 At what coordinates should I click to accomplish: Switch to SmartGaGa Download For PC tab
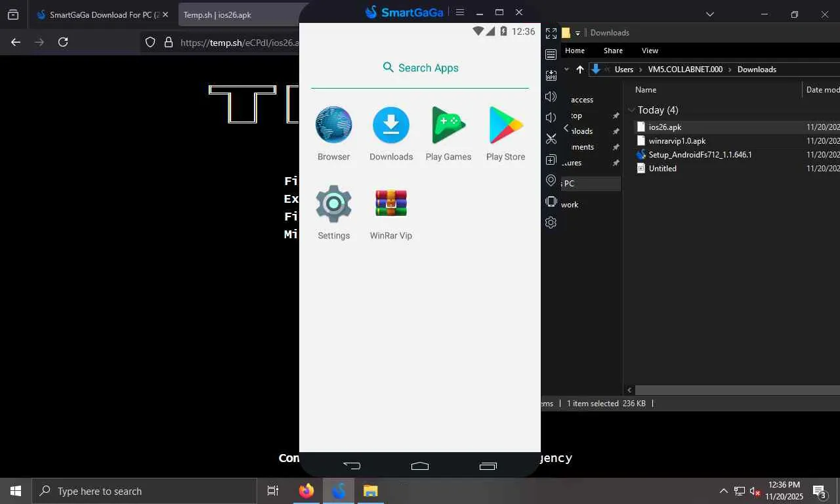tap(98, 14)
